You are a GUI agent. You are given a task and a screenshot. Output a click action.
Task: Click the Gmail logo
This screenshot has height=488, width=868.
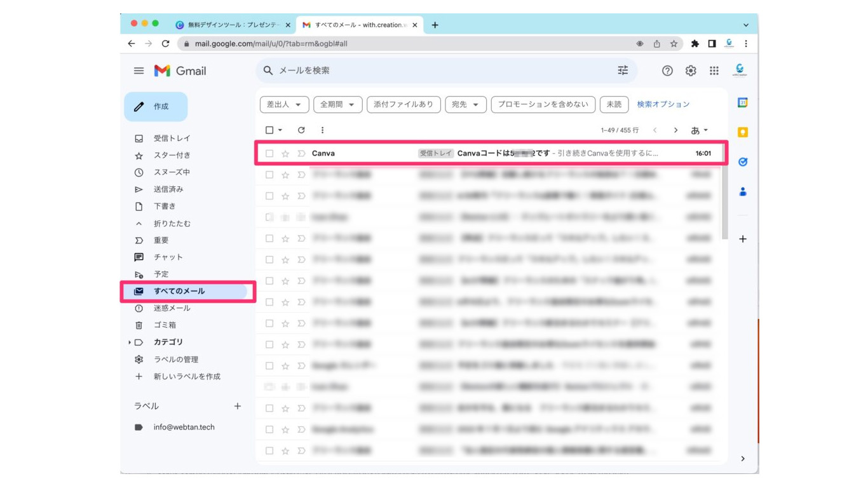pos(180,71)
